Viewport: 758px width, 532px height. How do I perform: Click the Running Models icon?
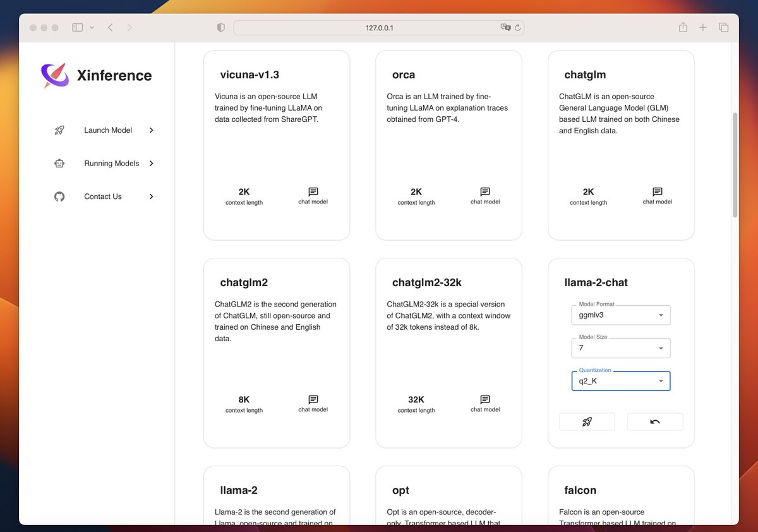point(59,163)
